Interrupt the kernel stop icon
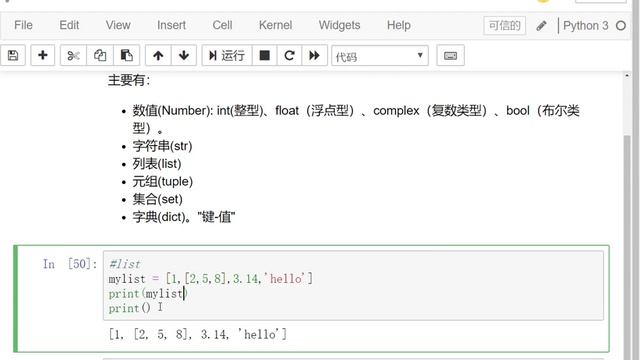 coord(264,56)
